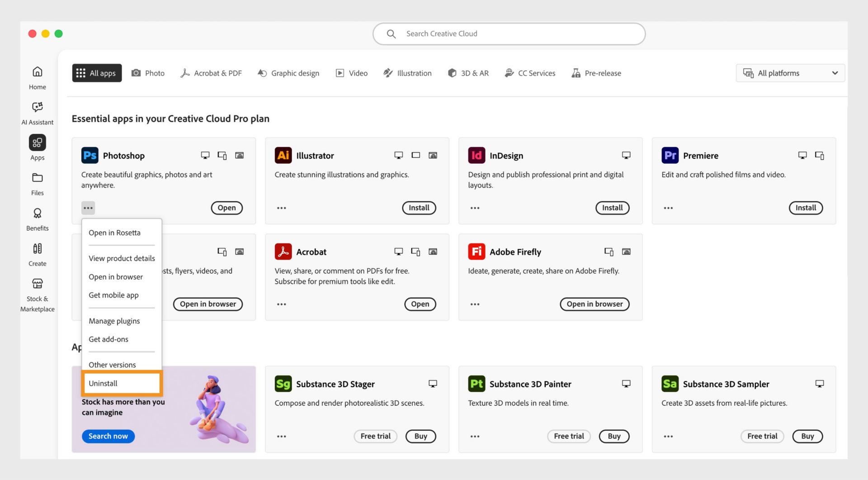The height and width of the screenshot is (480, 868).
Task: Click the search magnifier icon
Action: coord(391,34)
